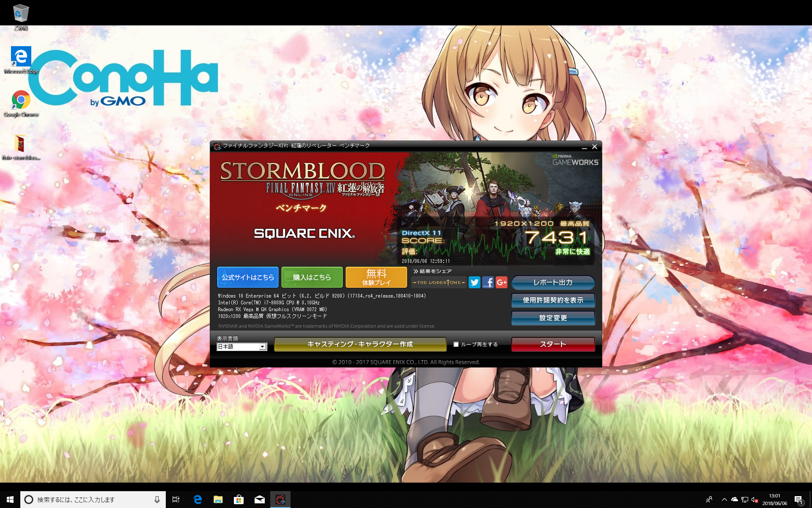The height and width of the screenshot is (508, 812).
Task: Expand display language dropdown
Action: pyautogui.click(x=263, y=347)
